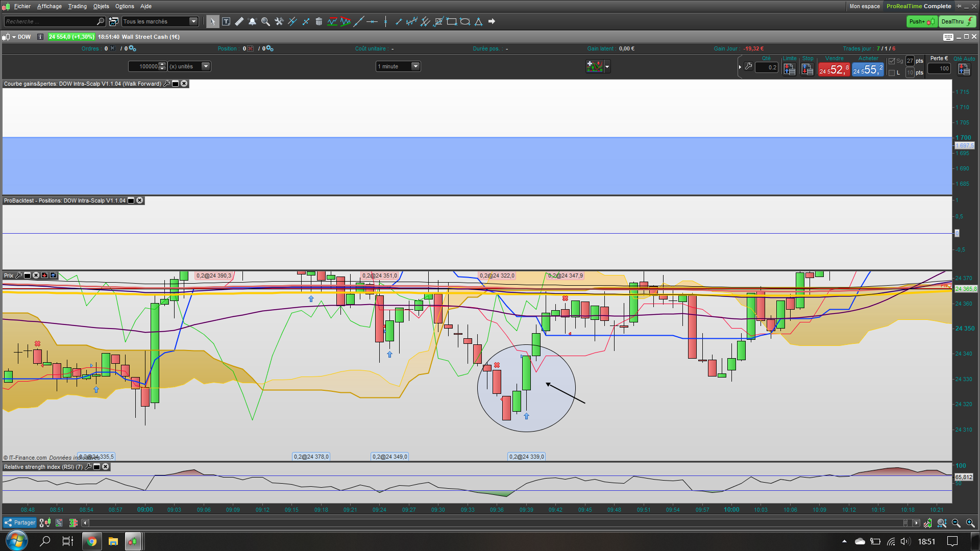Open the alert bell tool

(252, 21)
